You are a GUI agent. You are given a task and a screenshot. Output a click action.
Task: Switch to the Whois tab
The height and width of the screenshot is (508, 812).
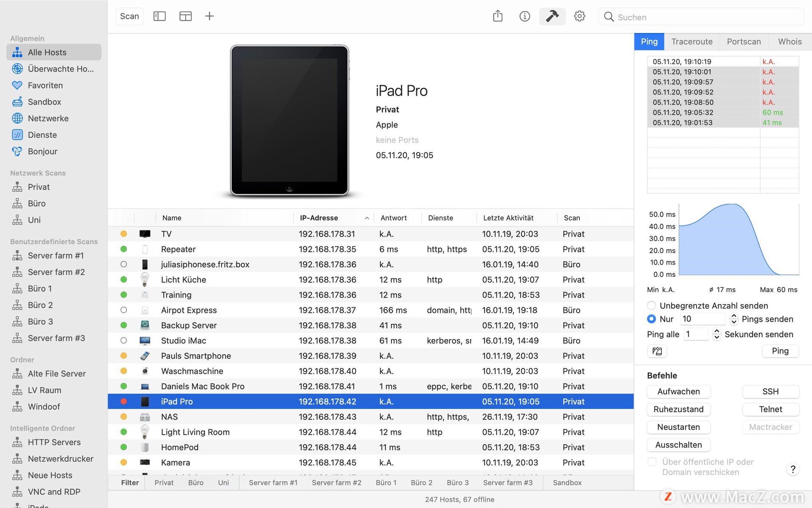click(x=790, y=41)
